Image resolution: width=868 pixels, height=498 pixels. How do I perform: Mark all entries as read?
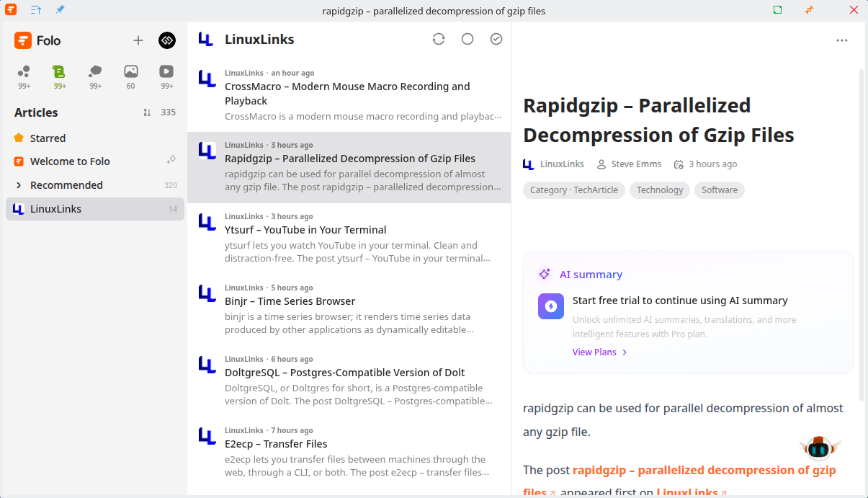[496, 39]
